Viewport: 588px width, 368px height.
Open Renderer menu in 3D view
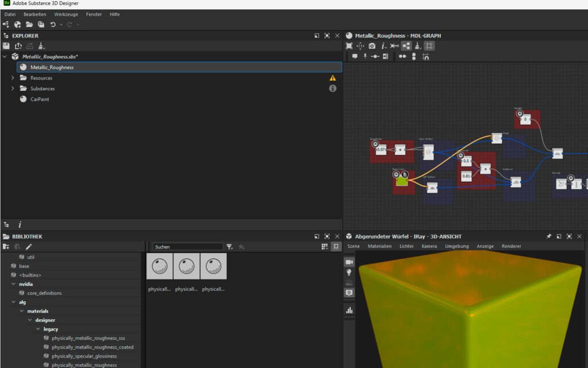click(511, 246)
